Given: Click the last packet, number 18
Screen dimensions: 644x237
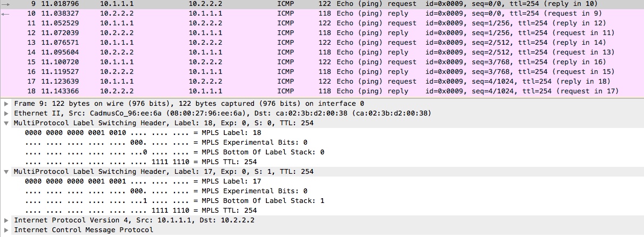Looking at the screenshot, I should 216,91.
